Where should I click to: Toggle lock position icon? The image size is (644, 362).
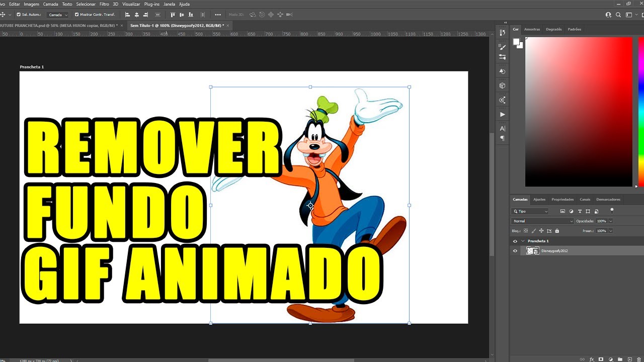(x=541, y=231)
